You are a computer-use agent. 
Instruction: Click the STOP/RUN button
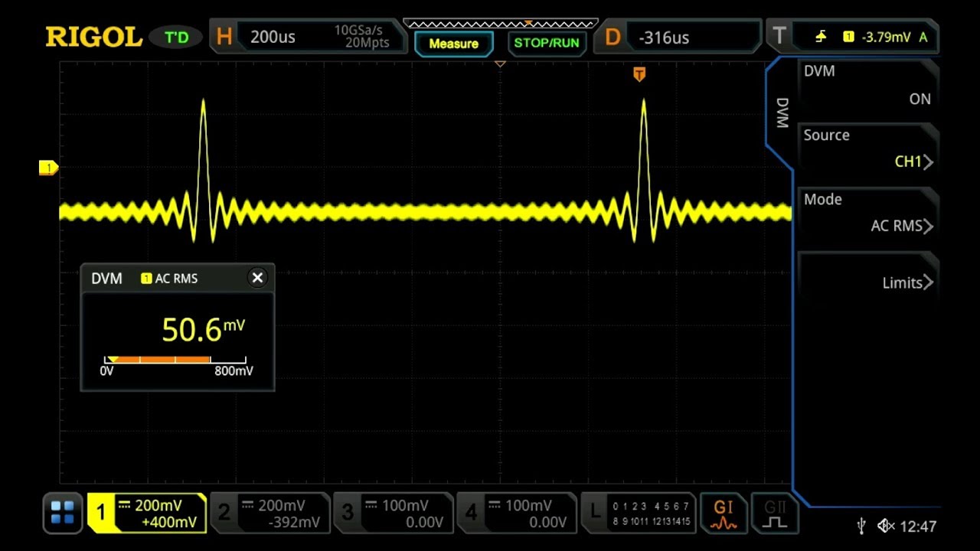coord(547,43)
